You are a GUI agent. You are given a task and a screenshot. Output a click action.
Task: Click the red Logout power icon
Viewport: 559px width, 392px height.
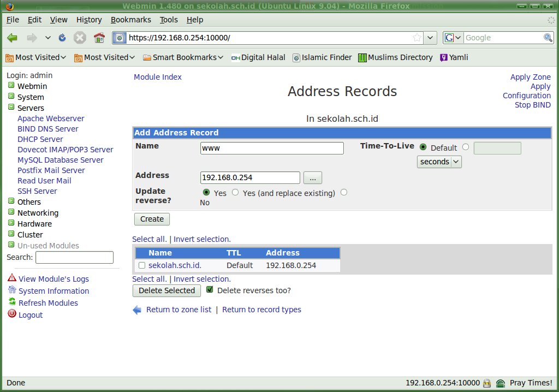(x=12, y=314)
